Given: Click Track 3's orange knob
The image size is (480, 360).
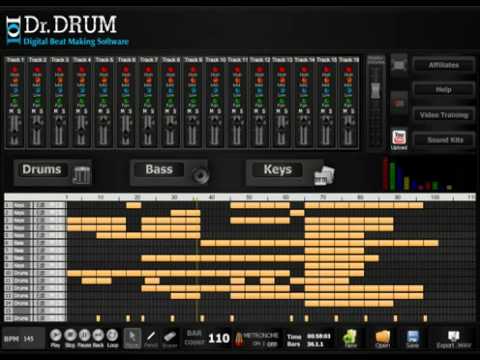Looking at the screenshot, I should tap(59, 80).
